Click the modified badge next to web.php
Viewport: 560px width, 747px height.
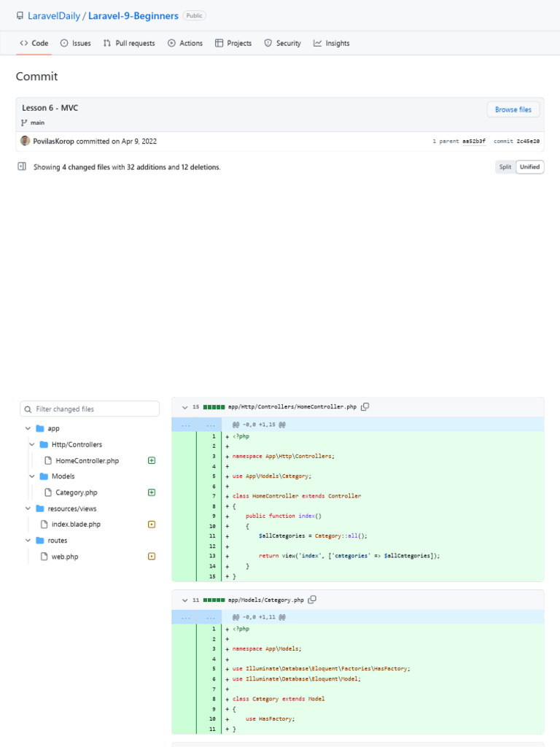coord(152,556)
